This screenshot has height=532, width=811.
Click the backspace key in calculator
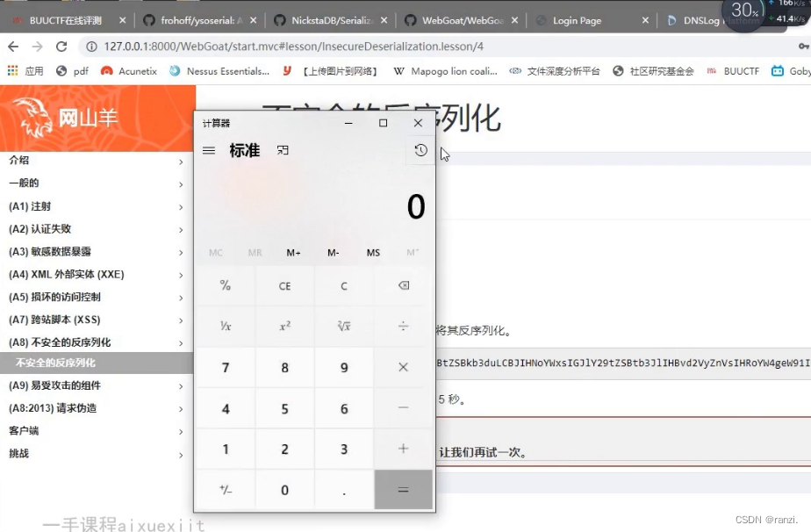pos(404,285)
